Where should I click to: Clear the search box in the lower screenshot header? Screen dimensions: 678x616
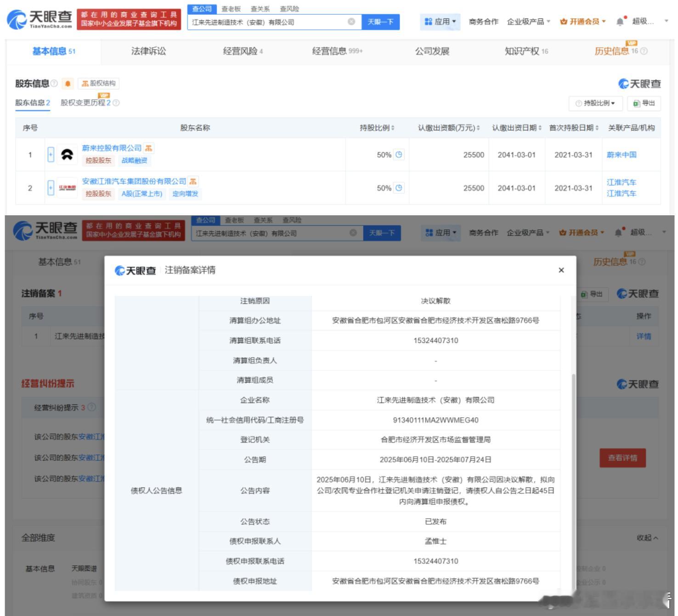(x=353, y=233)
